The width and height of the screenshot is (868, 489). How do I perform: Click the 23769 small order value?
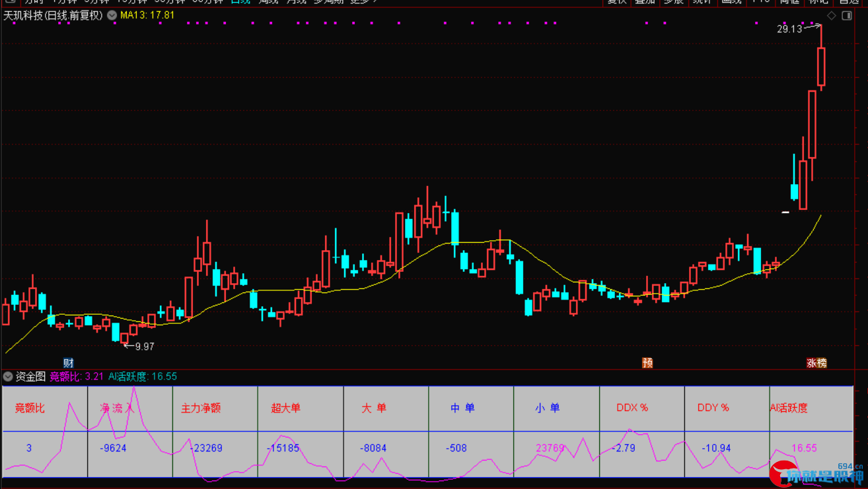coord(550,448)
